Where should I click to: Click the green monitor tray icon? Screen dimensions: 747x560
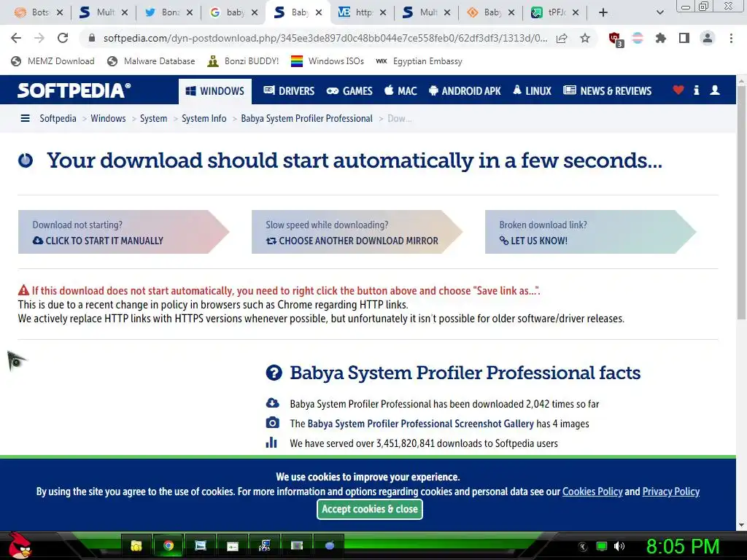[602, 546]
